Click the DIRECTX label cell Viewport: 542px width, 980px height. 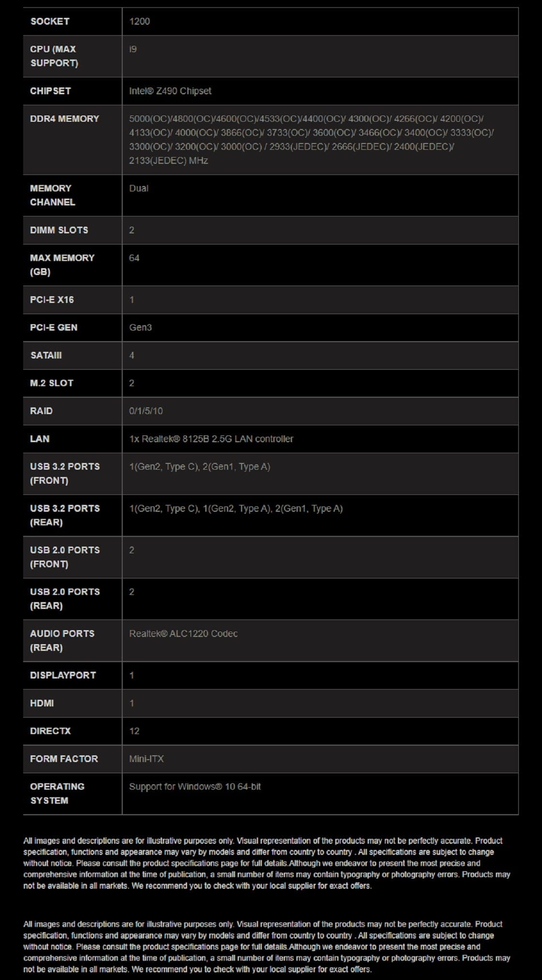click(x=50, y=731)
